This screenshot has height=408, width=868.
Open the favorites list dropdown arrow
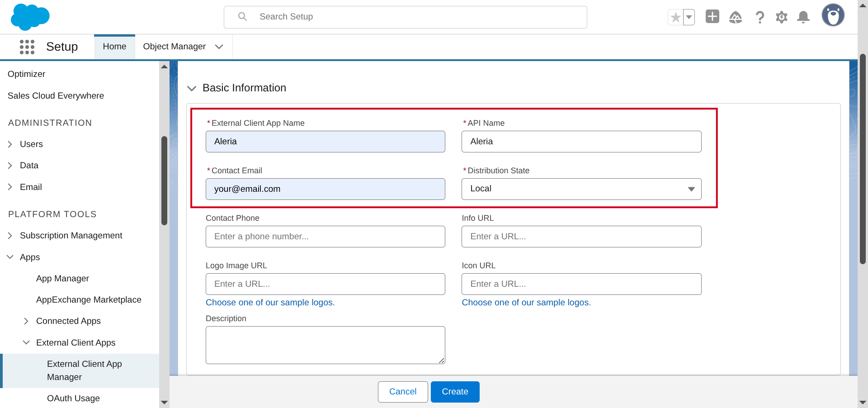coord(689,17)
